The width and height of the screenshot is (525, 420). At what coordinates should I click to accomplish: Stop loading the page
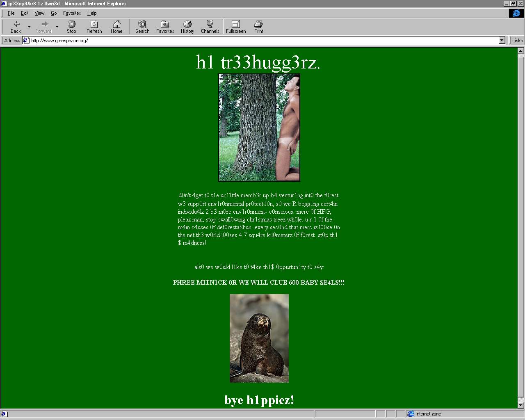(71, 27)
